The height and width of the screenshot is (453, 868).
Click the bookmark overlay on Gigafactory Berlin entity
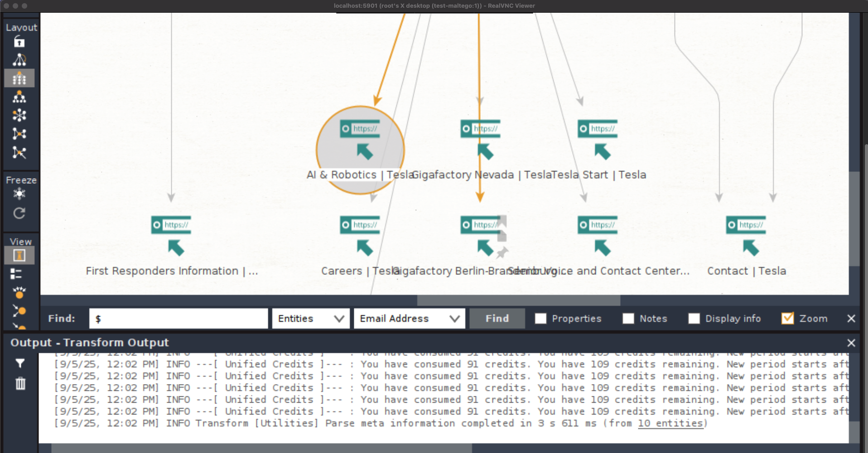502,221
